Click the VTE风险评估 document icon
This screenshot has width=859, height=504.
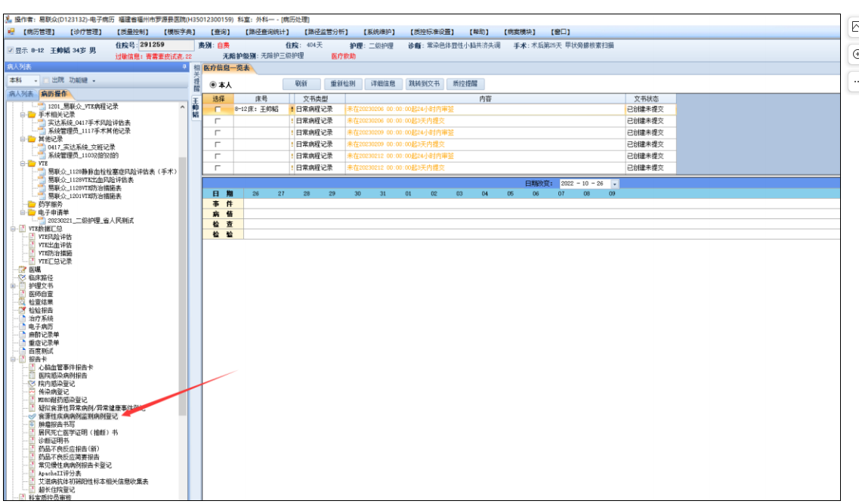[x=32, y=237]
